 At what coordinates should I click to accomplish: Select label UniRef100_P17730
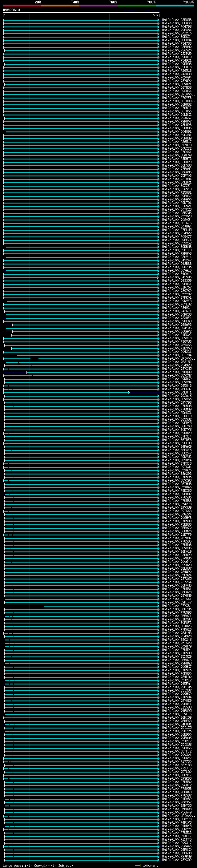click(x=177, y=761)
